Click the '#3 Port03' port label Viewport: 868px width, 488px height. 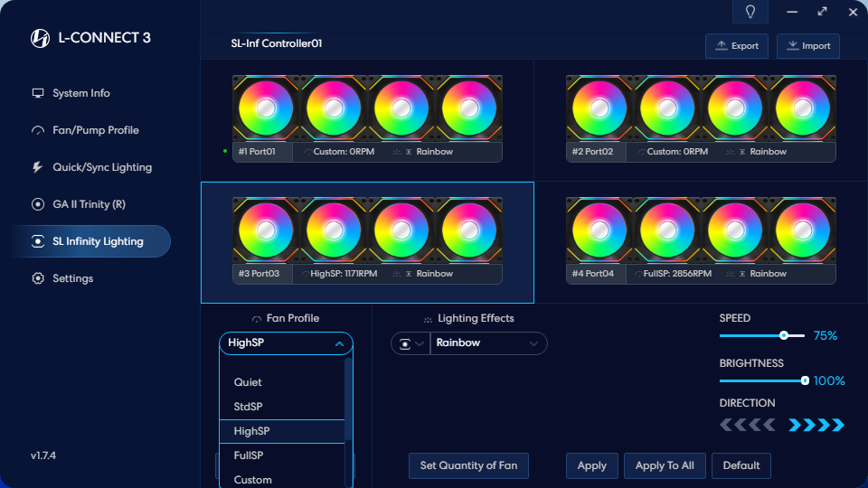pyautogui.click(x=259, y=274)
